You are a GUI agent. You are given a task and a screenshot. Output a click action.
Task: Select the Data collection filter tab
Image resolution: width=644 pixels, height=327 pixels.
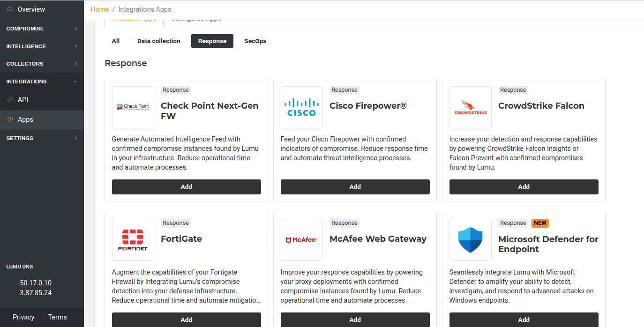click(158, 41)
